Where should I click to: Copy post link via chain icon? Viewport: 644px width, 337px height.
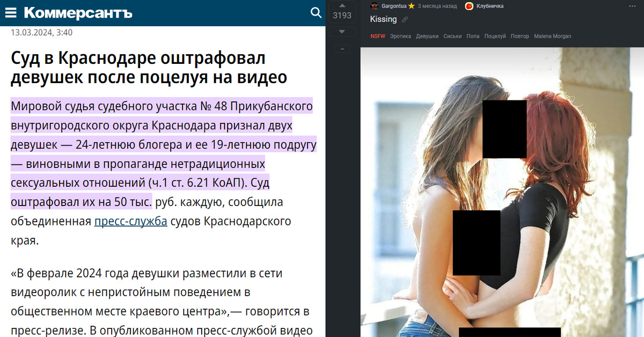pos(405,19)
